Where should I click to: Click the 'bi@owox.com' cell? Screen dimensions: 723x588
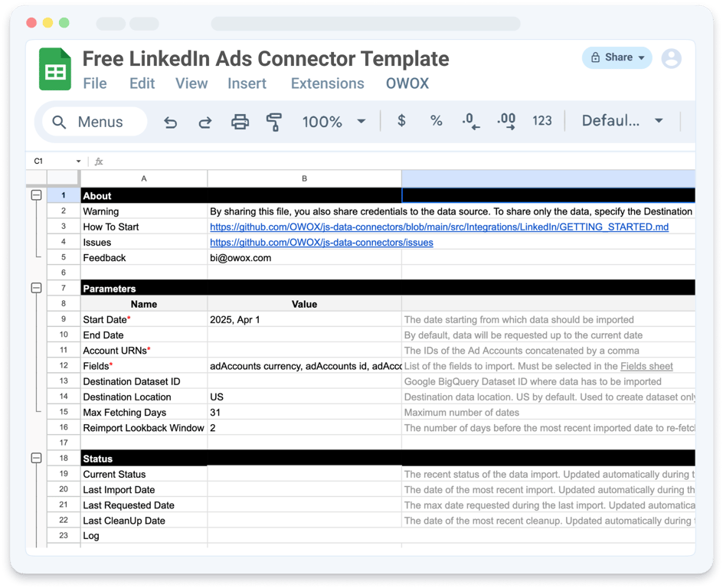click(x=304, y=257)
